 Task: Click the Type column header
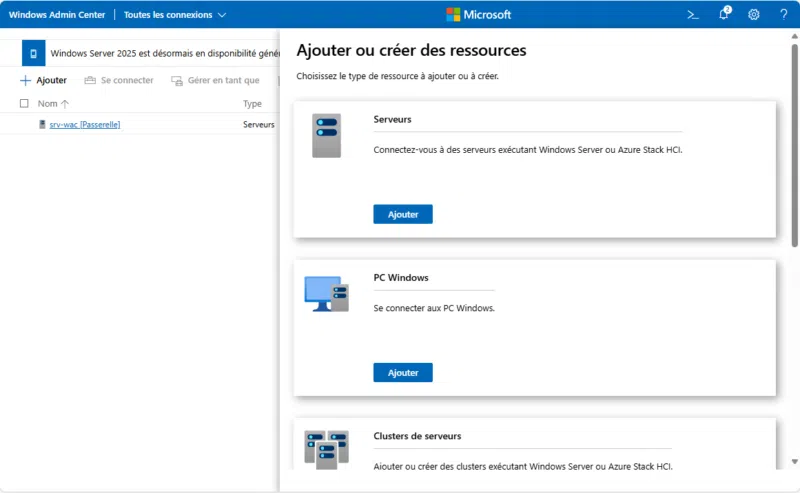252,103
